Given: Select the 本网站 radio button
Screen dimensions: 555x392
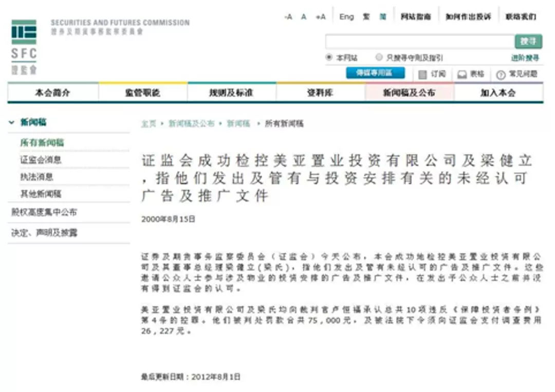Looking at the screenshot, I should pos(329,57).
